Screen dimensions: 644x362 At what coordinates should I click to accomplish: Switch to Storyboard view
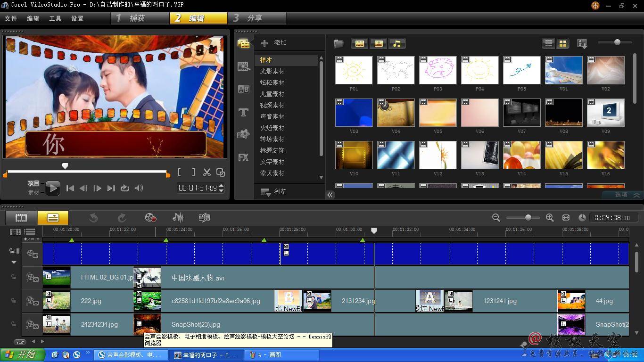pyautogui.click(x=21, y=218)
